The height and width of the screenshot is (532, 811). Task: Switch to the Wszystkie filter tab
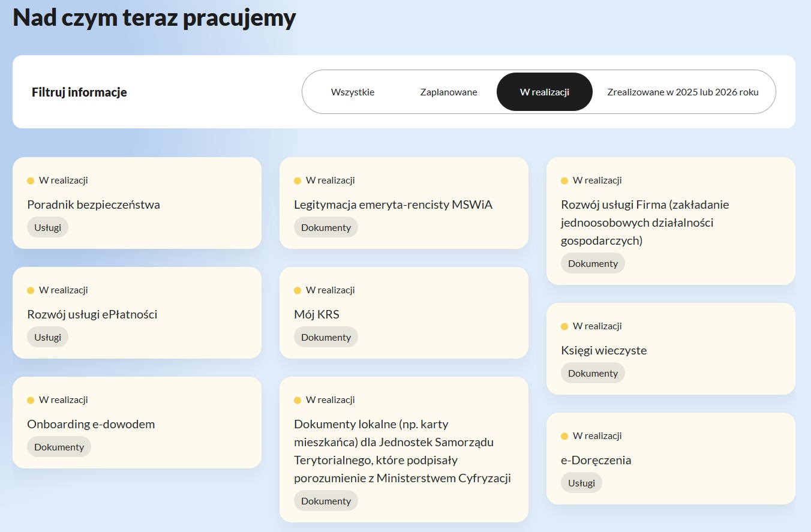point(352,92)
